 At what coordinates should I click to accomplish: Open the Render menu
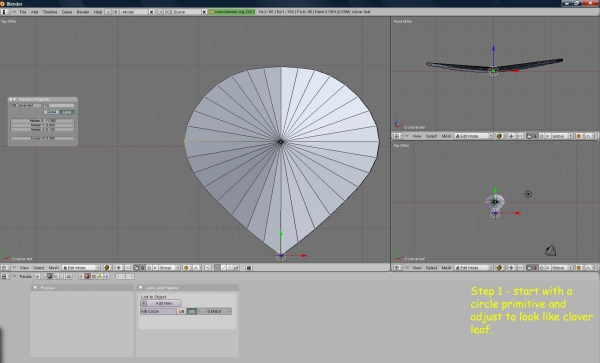click(x=83, y=12)
